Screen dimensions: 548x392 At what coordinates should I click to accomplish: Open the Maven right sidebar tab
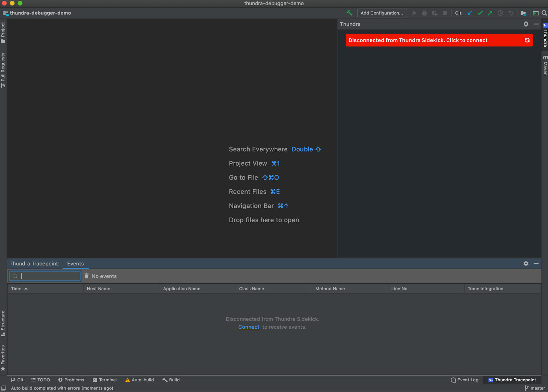click(x=545, y=65)
